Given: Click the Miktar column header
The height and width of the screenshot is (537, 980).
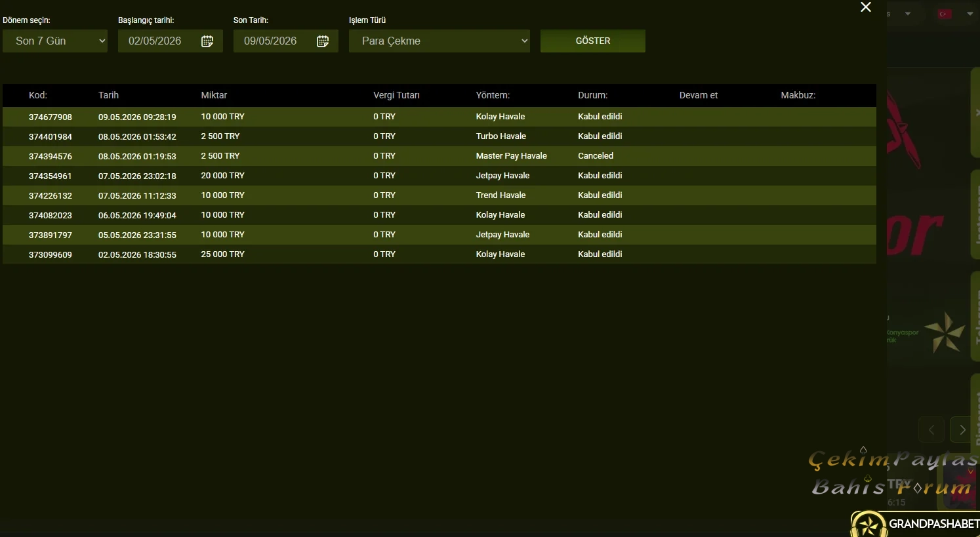Looking at the screenshot, I should click(214, 95).
